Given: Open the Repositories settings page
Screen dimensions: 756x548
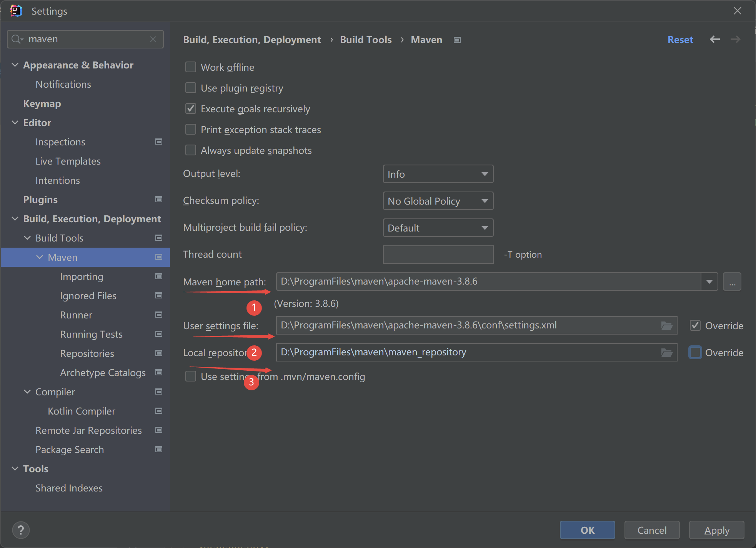Looking at the screenshot, I should point(87,353).
